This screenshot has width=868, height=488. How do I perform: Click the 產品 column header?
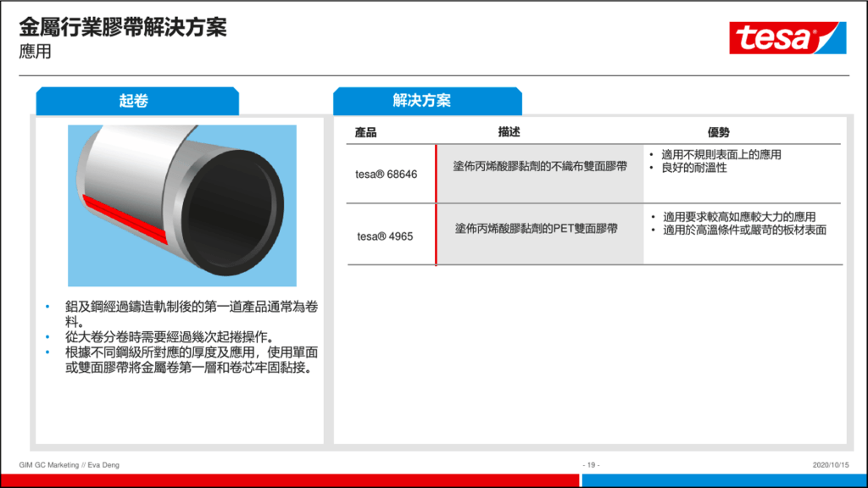(x=365, y=133)
